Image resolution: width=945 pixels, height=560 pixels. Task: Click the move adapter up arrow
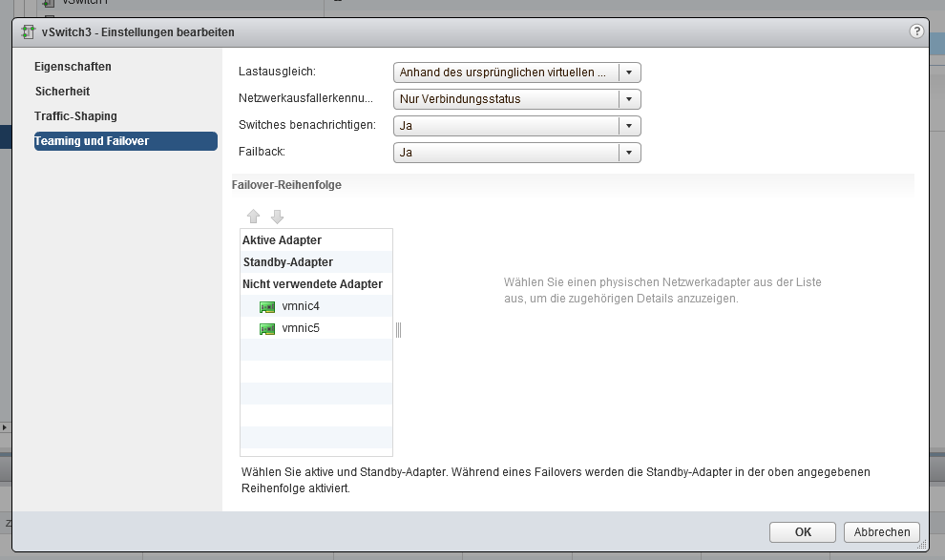[x=253, y=218]
